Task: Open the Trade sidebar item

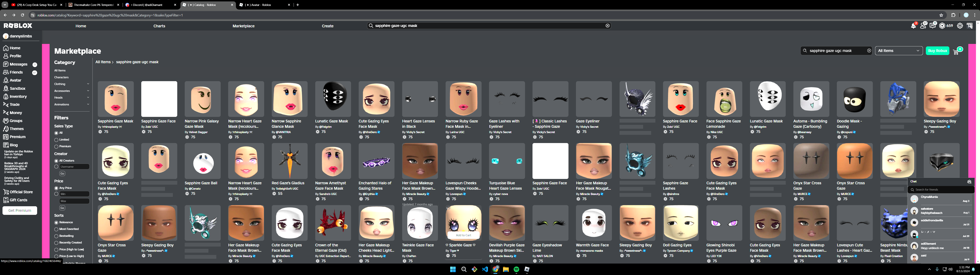Action: (15, 104)
